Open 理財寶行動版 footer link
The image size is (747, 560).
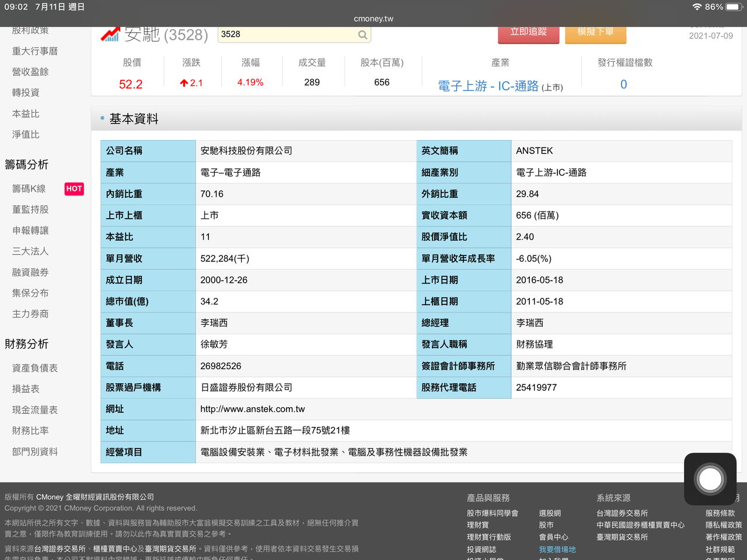(489, 537)
